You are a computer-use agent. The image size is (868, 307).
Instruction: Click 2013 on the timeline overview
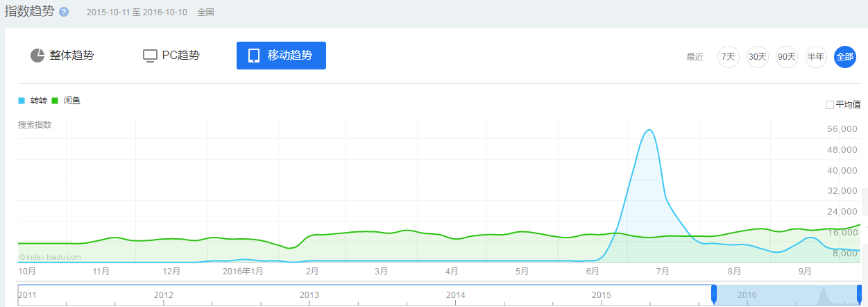coord(309,295)
